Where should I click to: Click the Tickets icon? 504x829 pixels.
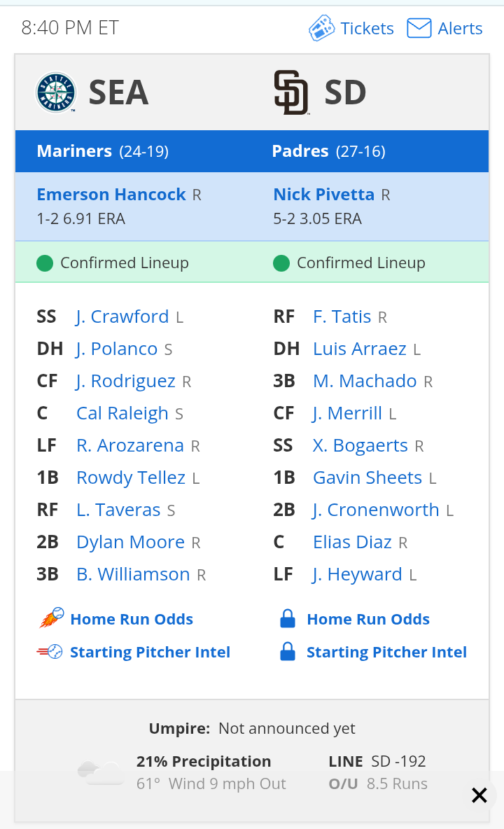click(321, 28)
